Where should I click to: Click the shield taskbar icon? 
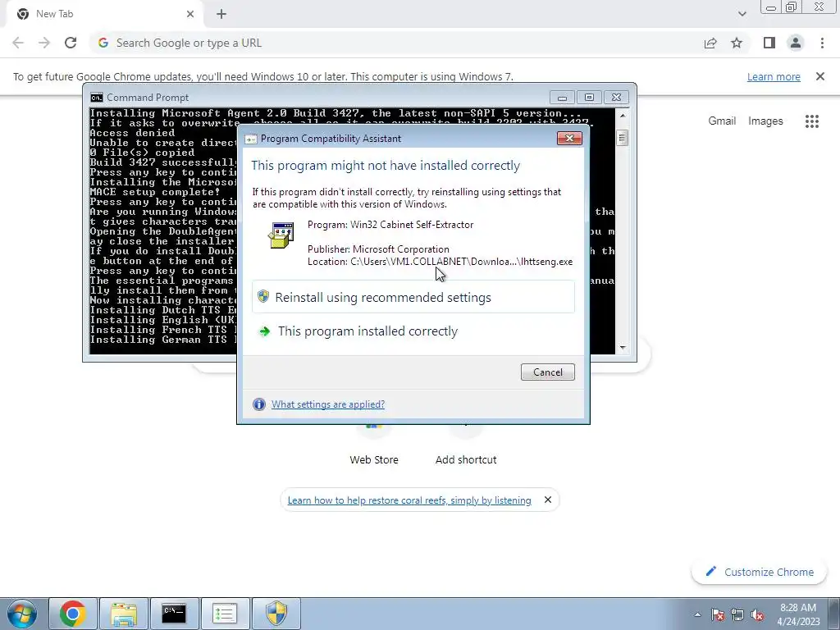(276, 614)
